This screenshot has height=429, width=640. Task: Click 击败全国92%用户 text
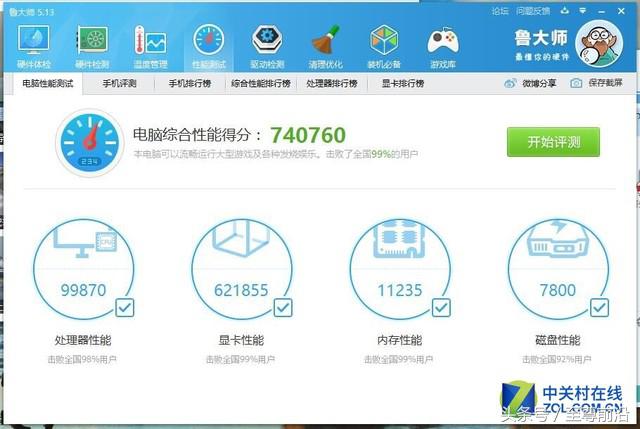(557, 360)
